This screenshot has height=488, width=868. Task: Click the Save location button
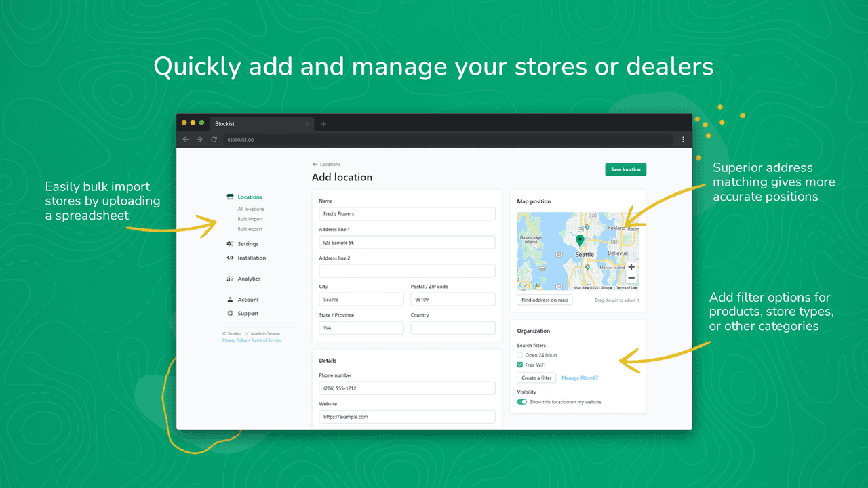625,169
